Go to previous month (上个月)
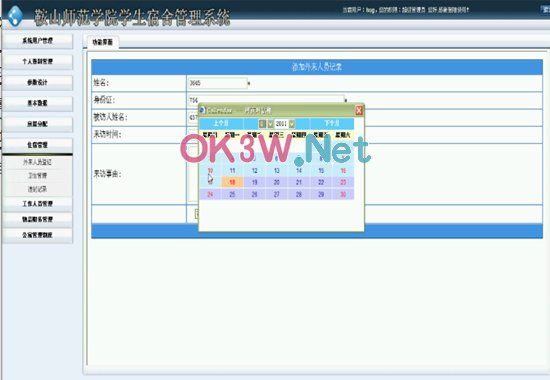 point(221,123)
